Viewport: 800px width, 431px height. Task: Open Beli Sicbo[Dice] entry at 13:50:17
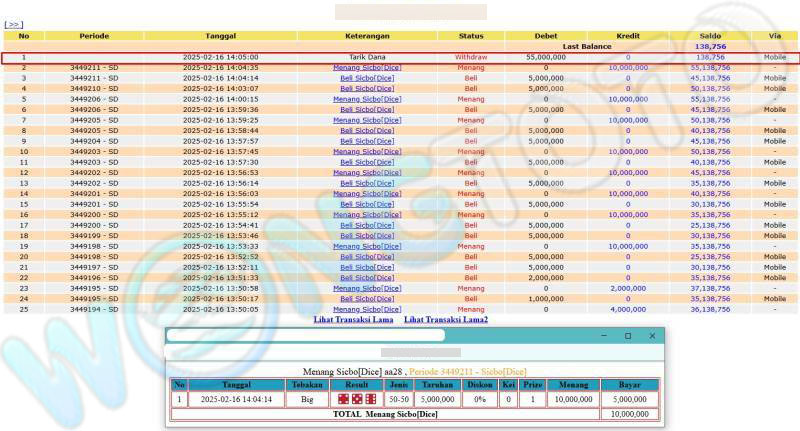point(367,298)
